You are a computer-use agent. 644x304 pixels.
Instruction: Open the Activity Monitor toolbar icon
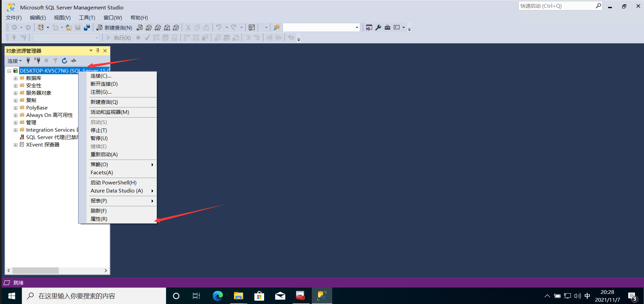pyautogui.click(x=252, y=28)
